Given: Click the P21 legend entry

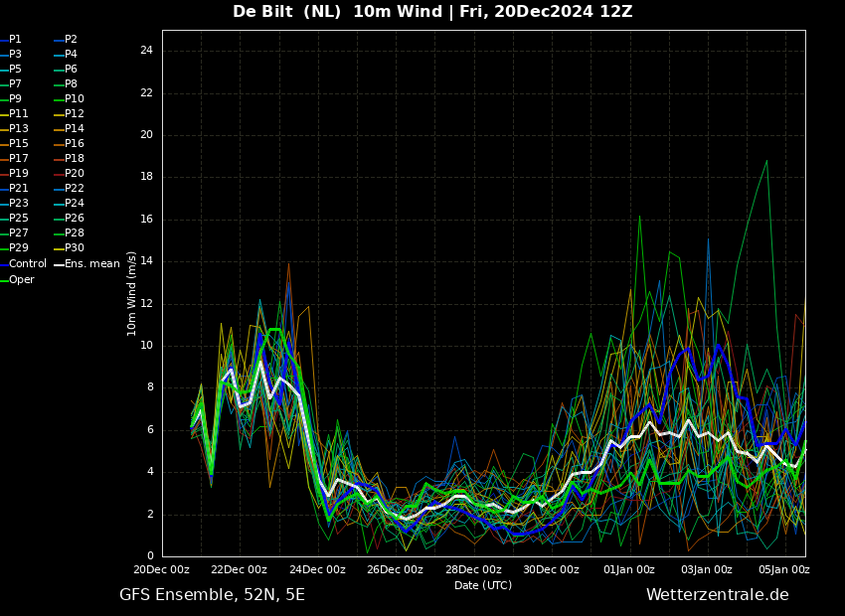Looking at the screenshot, I should click(x=18, y=189).
